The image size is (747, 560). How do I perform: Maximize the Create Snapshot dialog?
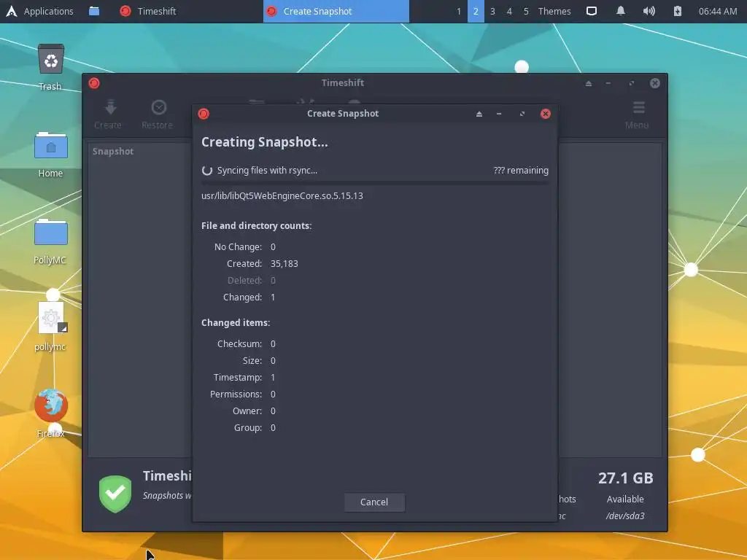[522, 114]
